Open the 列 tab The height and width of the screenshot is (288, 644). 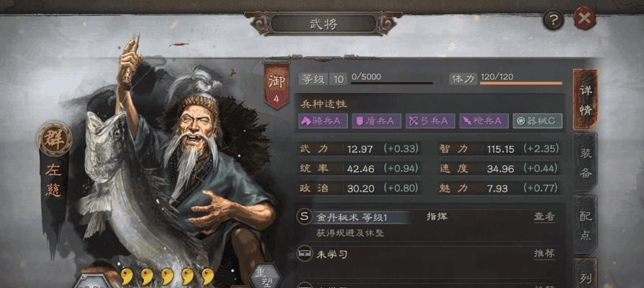pyautogui.click(x=586, y=274)
